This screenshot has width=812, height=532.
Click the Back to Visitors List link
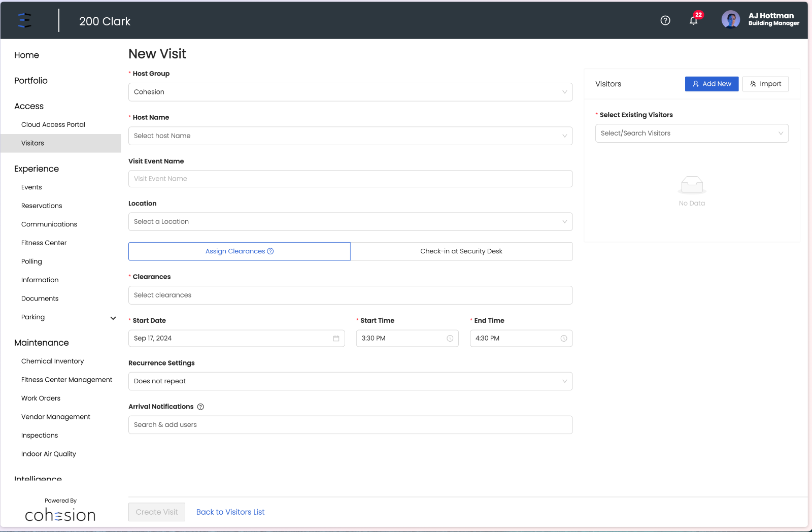pyautogui.click(x=230, y=512)
